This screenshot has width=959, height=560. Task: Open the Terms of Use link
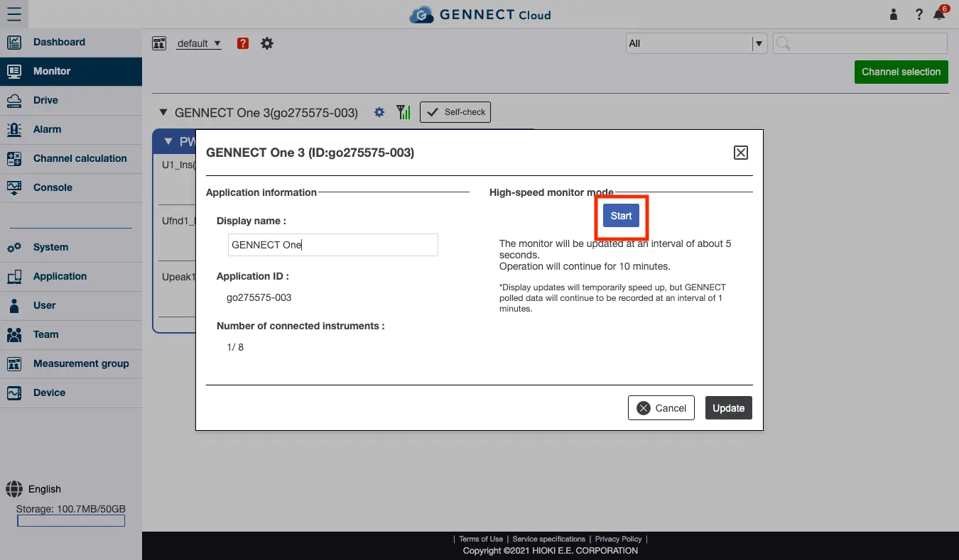[x=481, y=539]
